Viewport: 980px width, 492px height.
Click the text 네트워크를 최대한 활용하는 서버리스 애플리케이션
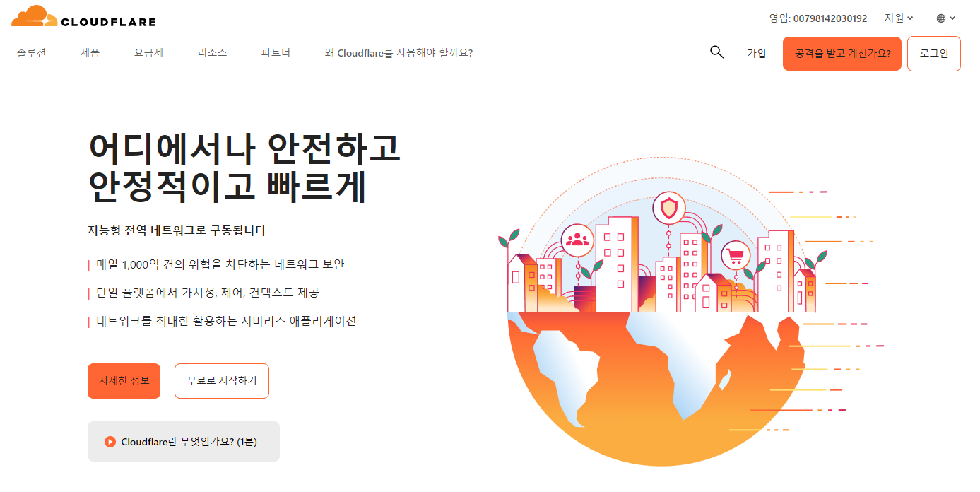click(x=226, y=321)
